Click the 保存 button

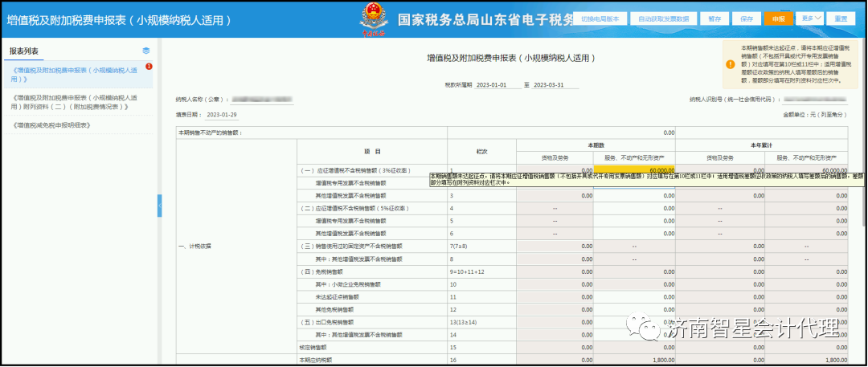point(746,18)
